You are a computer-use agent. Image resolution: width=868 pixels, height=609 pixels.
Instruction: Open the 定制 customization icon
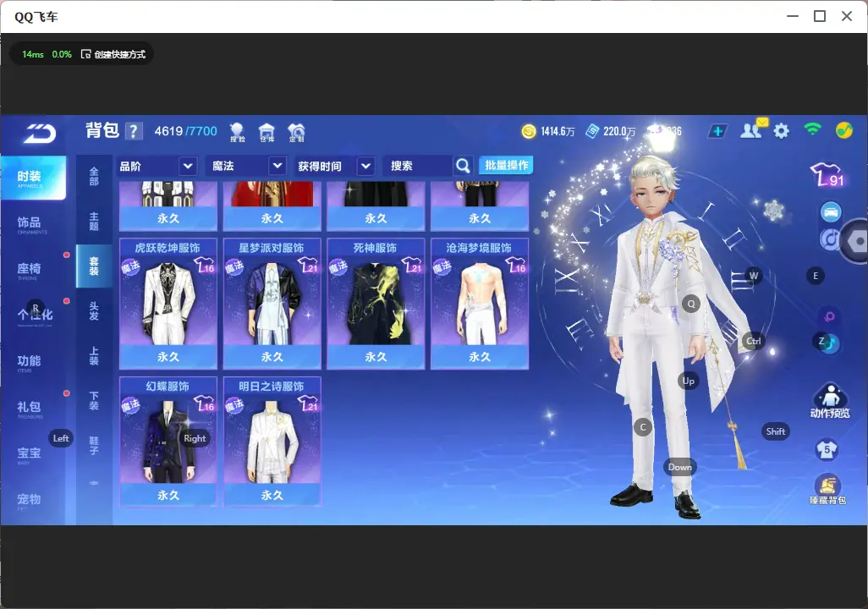[296, 132]
